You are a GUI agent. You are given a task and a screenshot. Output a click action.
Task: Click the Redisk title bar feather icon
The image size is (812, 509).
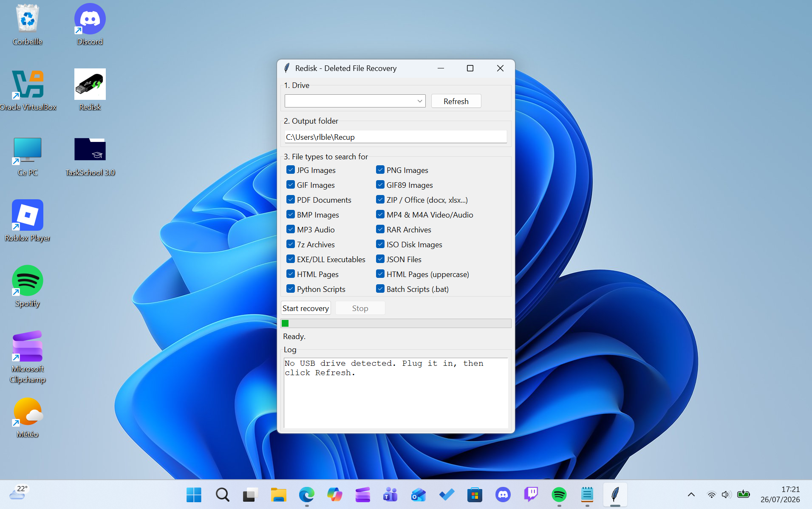click(x=287, y=68)
